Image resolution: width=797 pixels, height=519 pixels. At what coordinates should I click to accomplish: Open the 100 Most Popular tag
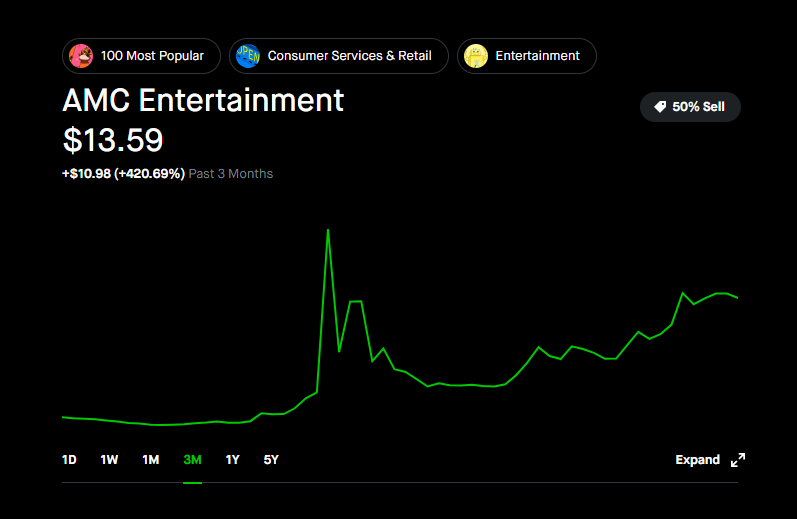141,56
